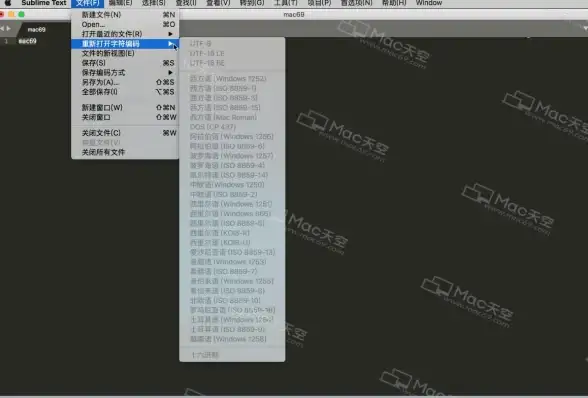Select the ISO 8859-6 encoding
This screenshot has height=398, width=588.
(232, 146)
